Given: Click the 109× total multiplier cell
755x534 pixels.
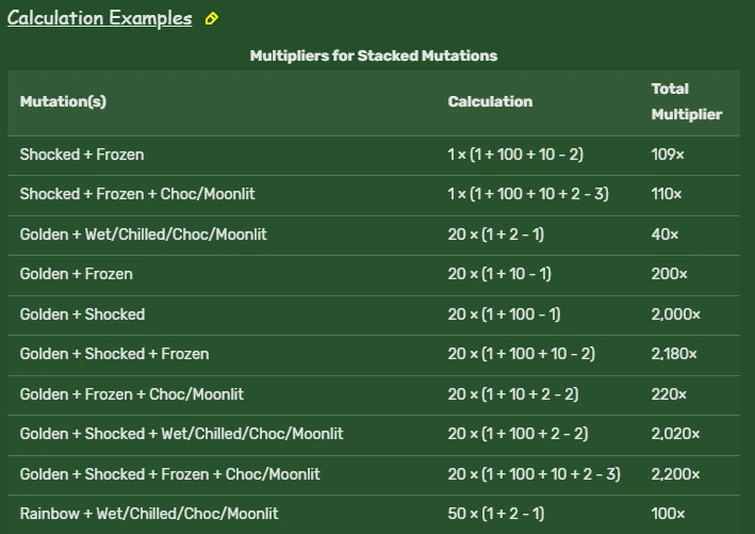Looking at the screenshot, I should pos(667,155).
